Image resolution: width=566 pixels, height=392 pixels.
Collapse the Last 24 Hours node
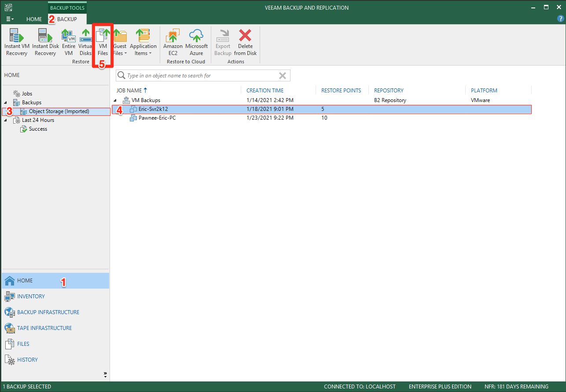pos(6,120)
